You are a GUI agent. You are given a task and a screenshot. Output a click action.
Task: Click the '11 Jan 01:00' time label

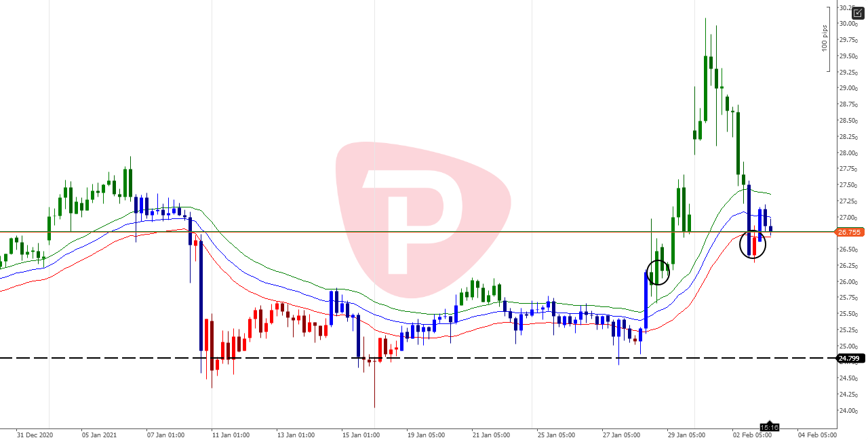(x=231, y=435)
